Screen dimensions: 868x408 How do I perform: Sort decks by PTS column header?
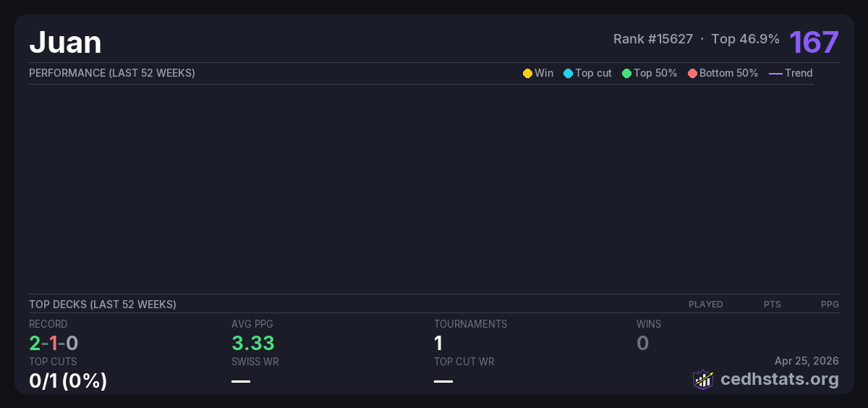[772, 305]
